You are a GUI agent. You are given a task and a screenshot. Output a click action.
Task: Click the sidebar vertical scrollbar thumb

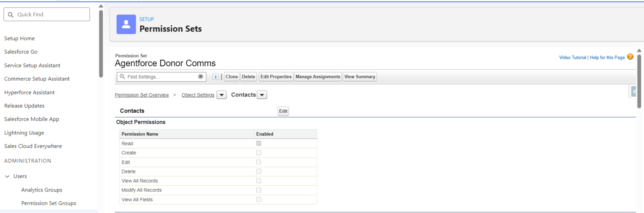point(101,44)
